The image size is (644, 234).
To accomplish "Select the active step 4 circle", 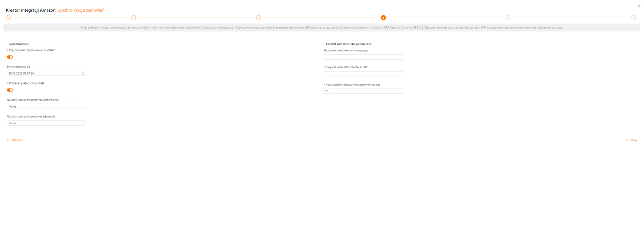I will (383, 18).
